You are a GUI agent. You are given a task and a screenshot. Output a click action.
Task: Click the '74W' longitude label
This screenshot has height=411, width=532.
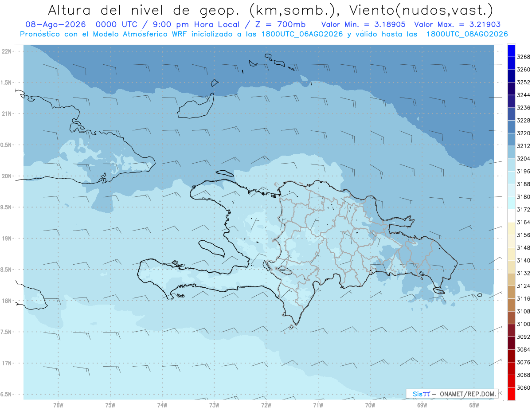point(162,405)
